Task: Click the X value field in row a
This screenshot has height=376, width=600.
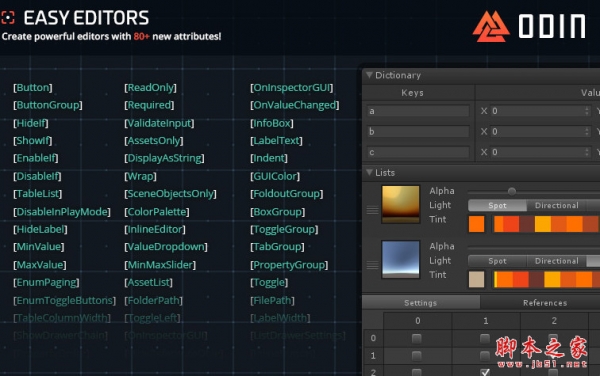Action: (540, 111)
